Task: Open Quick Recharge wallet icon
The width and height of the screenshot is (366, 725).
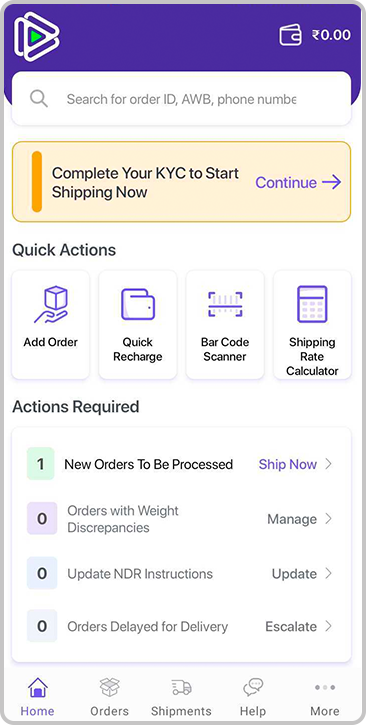Action: (x=138, y=304)
